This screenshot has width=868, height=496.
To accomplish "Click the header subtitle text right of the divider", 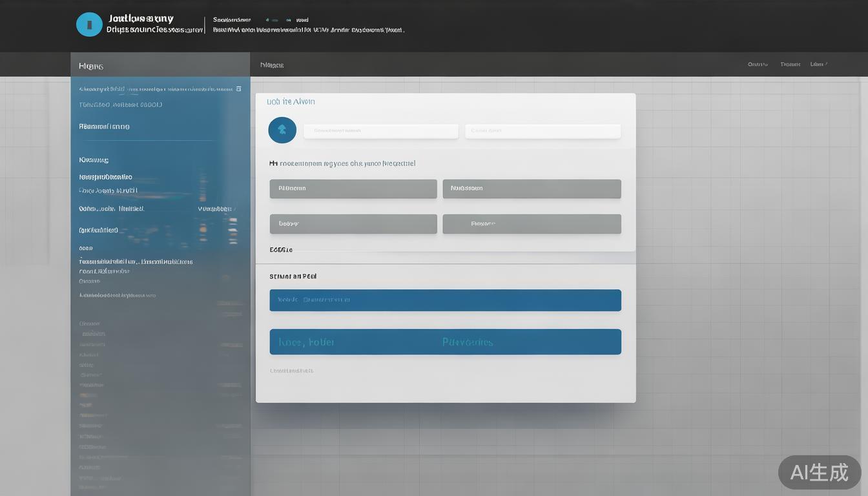I will [x=308, y=30].
